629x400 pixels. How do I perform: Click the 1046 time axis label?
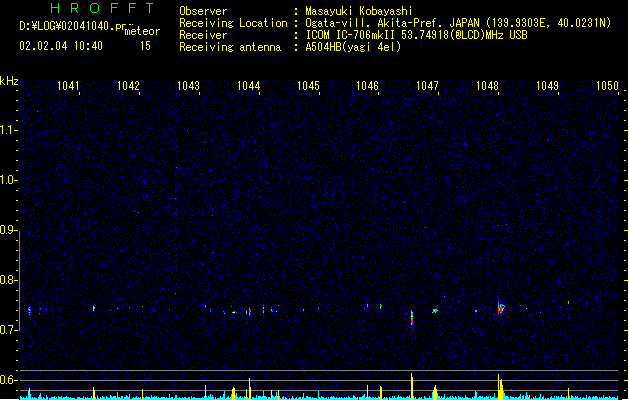[367, 86]
